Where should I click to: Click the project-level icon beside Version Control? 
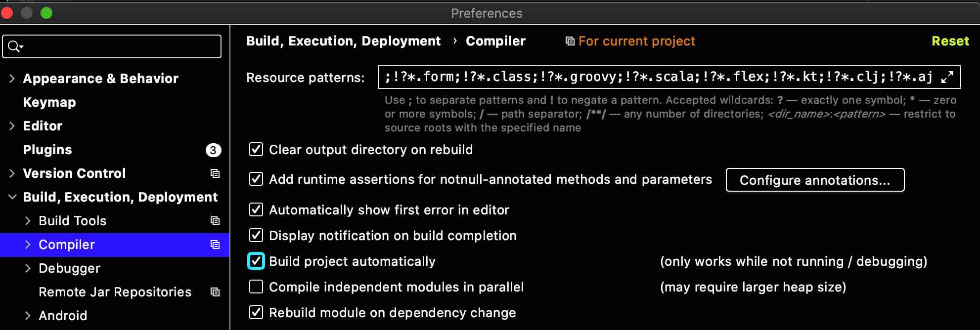(x=215, y=173)
